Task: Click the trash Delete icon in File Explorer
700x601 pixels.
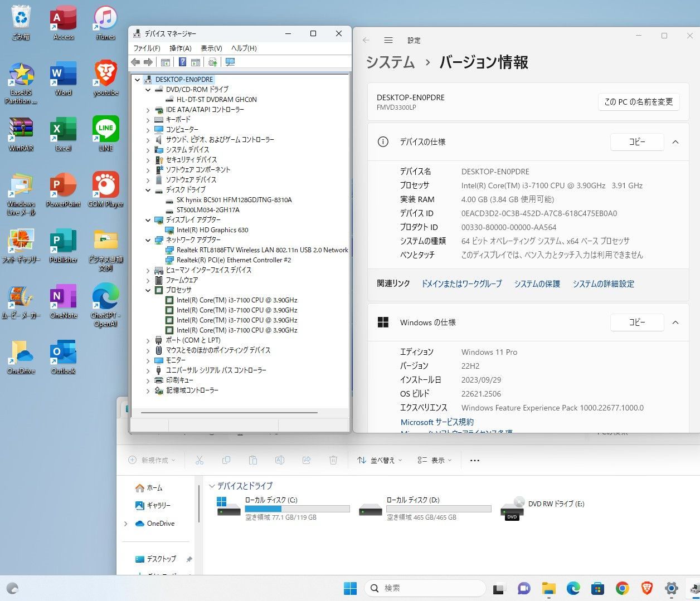Action: (333, 460)
